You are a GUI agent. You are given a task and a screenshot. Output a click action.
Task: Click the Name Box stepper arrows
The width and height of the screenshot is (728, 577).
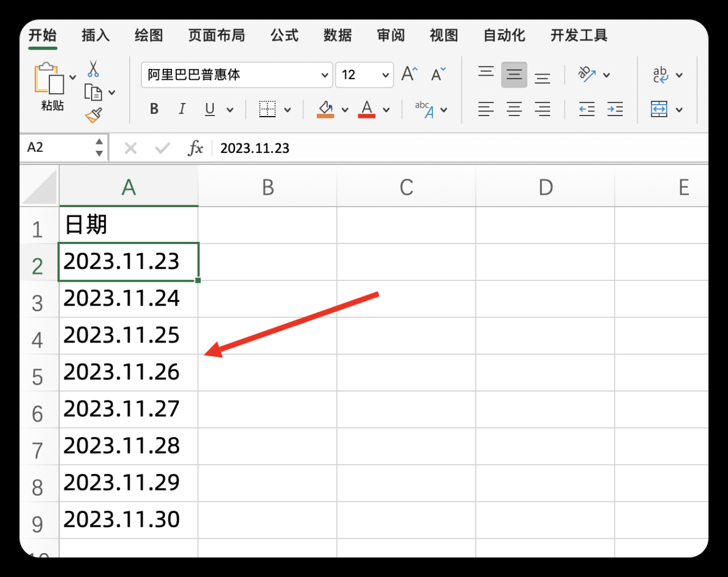coord(100,147)
